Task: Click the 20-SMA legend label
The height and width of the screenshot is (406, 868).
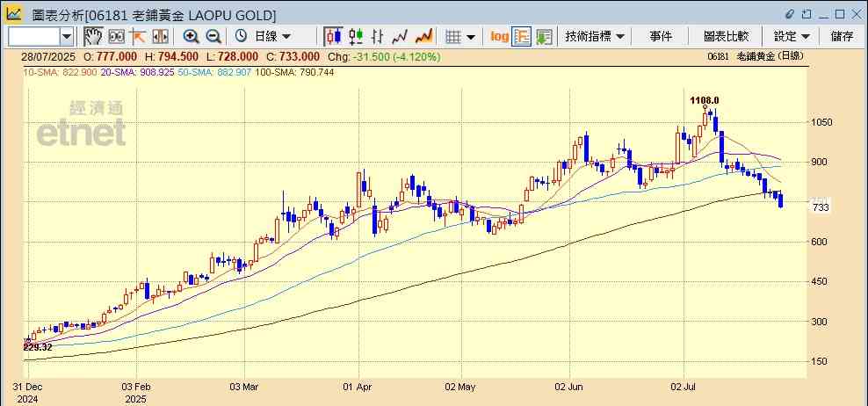Action: tap(137, 72)
